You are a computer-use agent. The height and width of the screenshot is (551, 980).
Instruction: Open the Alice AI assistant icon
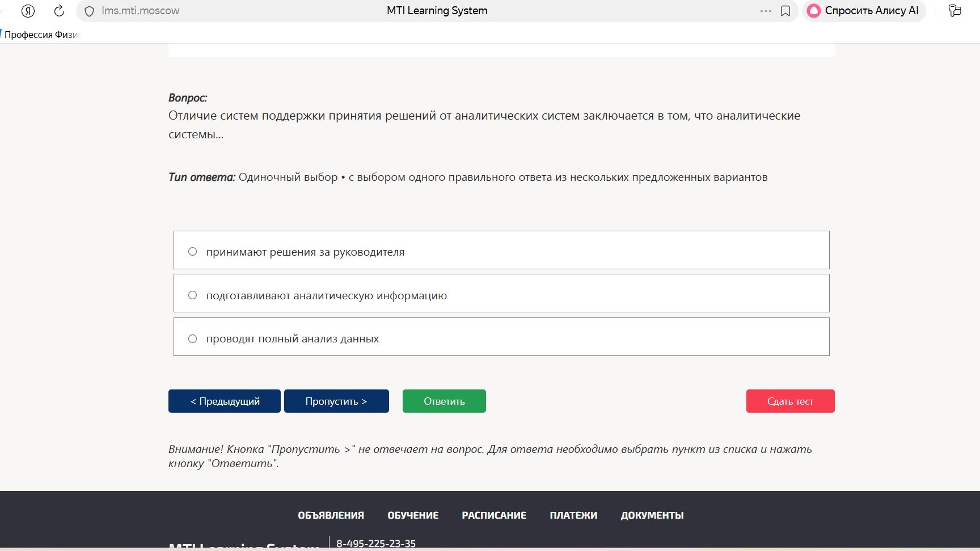pos(814,11)
